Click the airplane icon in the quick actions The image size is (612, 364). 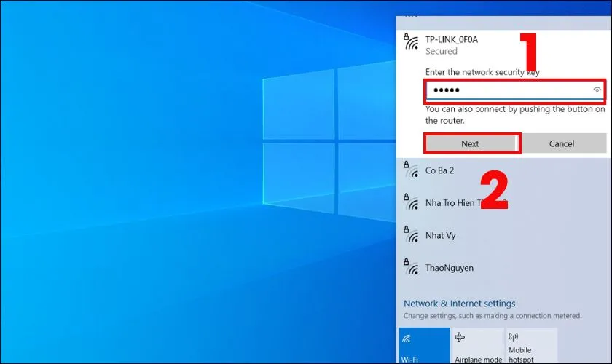(x=460, y=338)
